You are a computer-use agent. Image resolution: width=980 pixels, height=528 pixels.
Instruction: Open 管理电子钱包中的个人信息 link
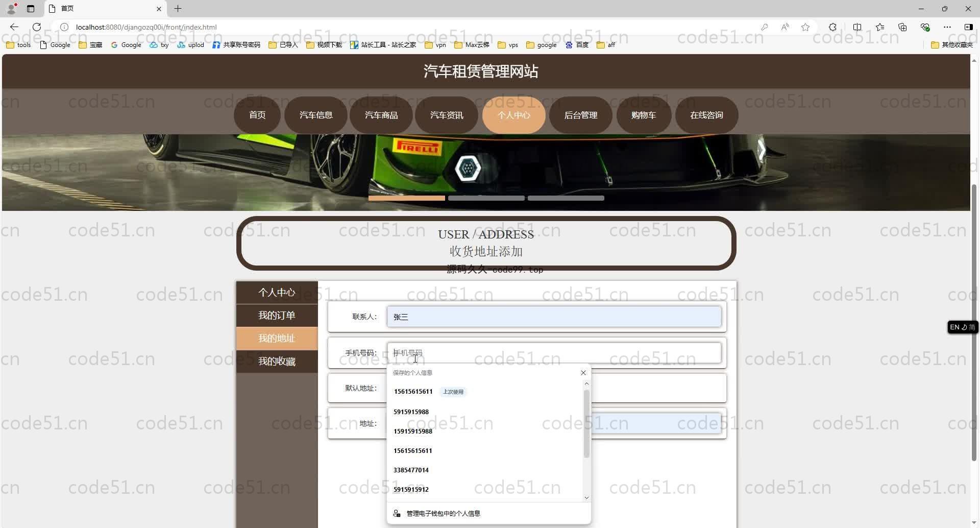pos(443,513)
